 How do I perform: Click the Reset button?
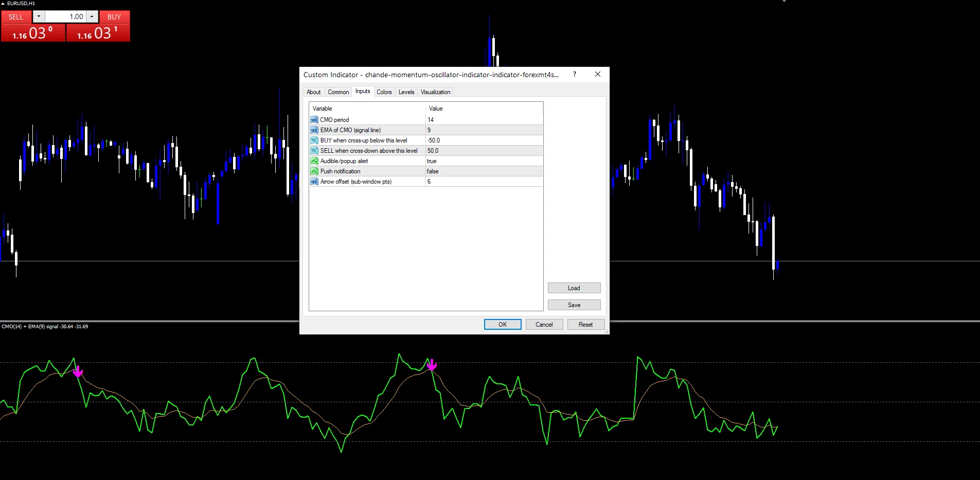tap(585, 325)
